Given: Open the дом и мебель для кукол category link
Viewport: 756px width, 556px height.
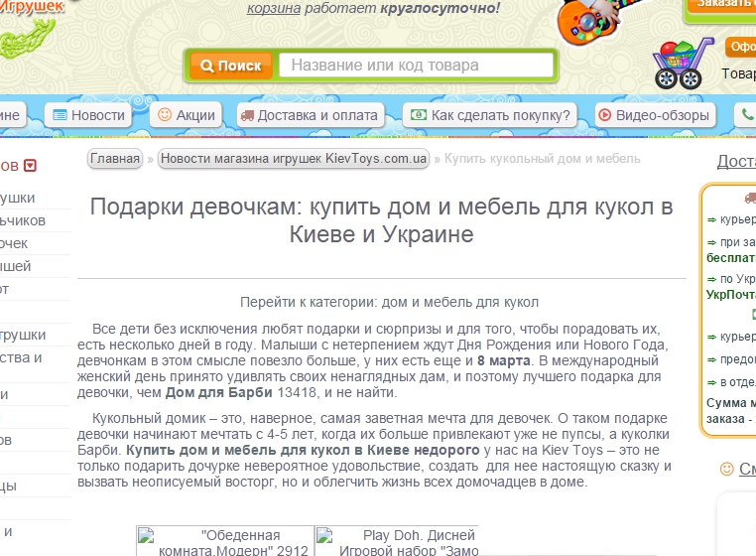Looking at the screenshot, I should pyautogui.click(x=460, y=302).
